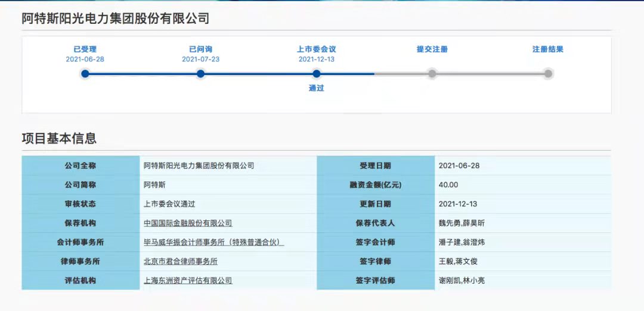Image resolution: width=644 pixels, height=311 pixels.
Task: Click the 通过 result text under timeline
Action: pos(317,88)
